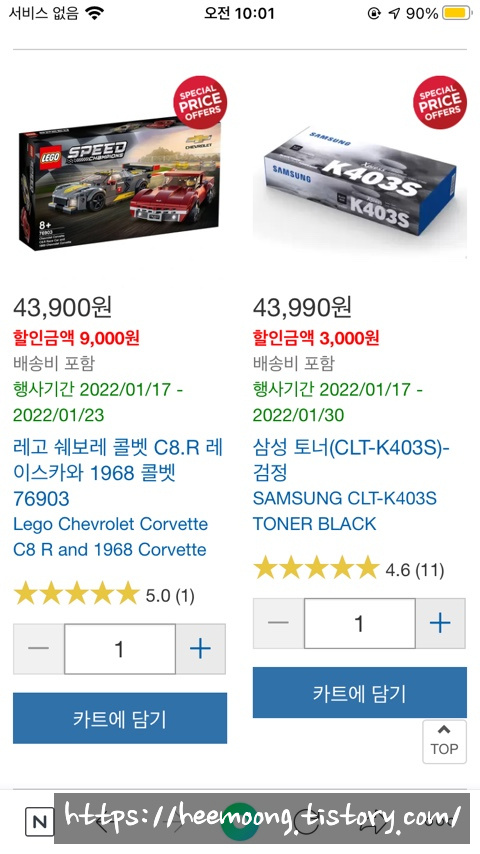This screenshot has height=854, width=480.
Task: Tap the TOP scroll-up arrow button
Action: coord(444,741)
